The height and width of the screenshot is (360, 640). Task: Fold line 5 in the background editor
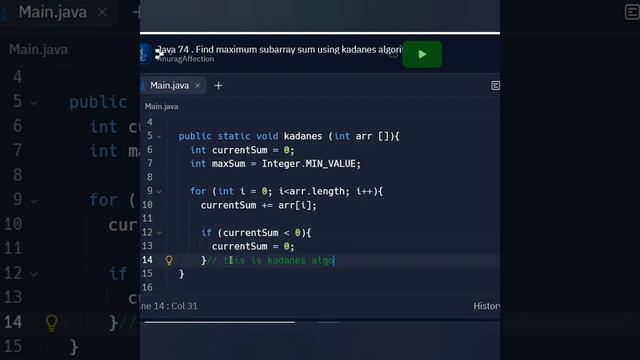[x=34, y=102]
